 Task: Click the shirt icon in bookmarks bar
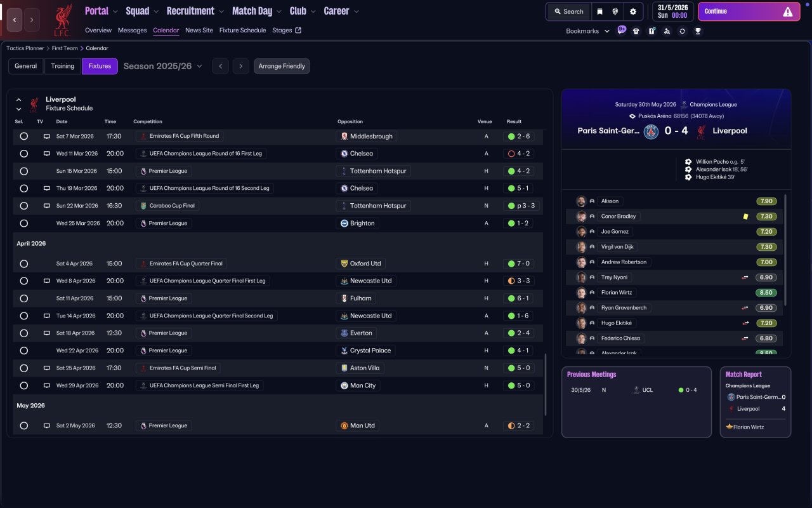point(636,31)
